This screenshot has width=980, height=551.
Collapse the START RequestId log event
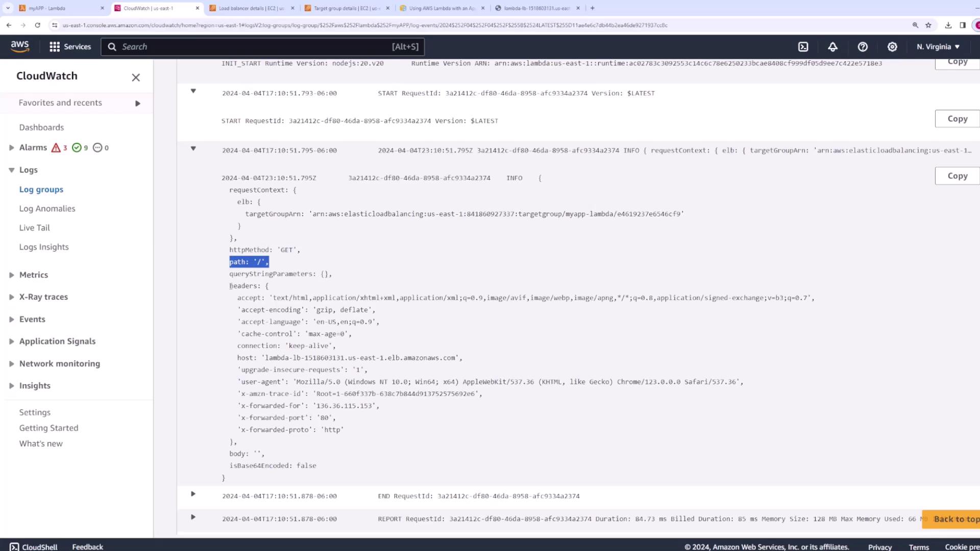pyautogui.click(x=193, y=91)
